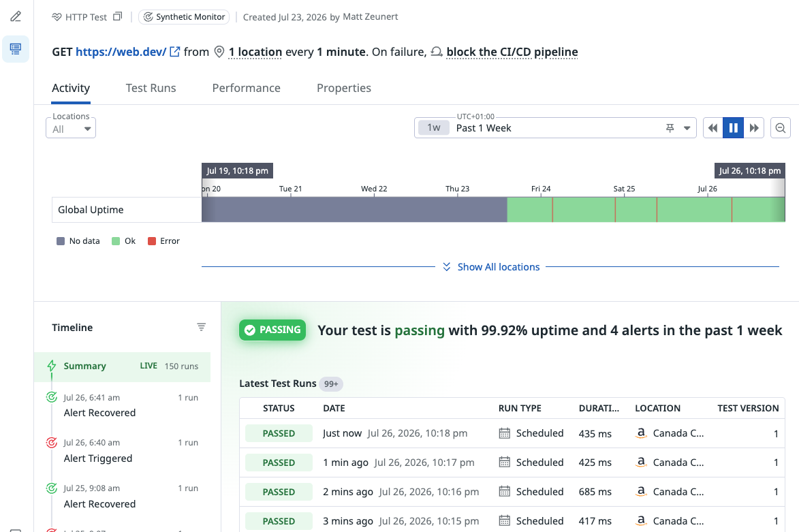
Task: Click the green PASSING status badge
Action: 272,330
